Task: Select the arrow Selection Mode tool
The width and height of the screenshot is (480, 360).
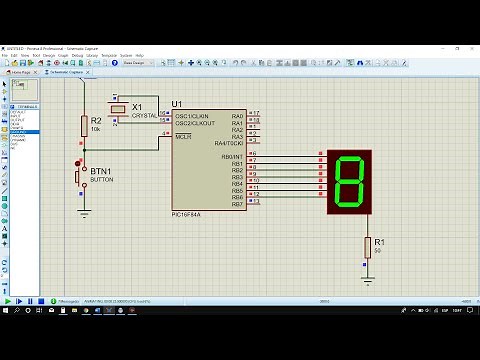Action: [x=4, y=84]
